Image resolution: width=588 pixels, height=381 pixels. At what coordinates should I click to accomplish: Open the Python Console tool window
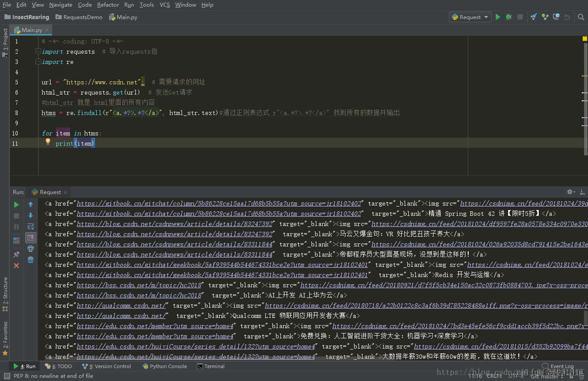pyautogui.click(x=165, y=366)
